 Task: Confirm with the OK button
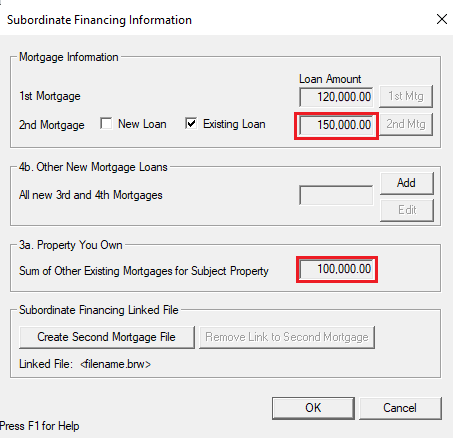[x=313, y=408]
